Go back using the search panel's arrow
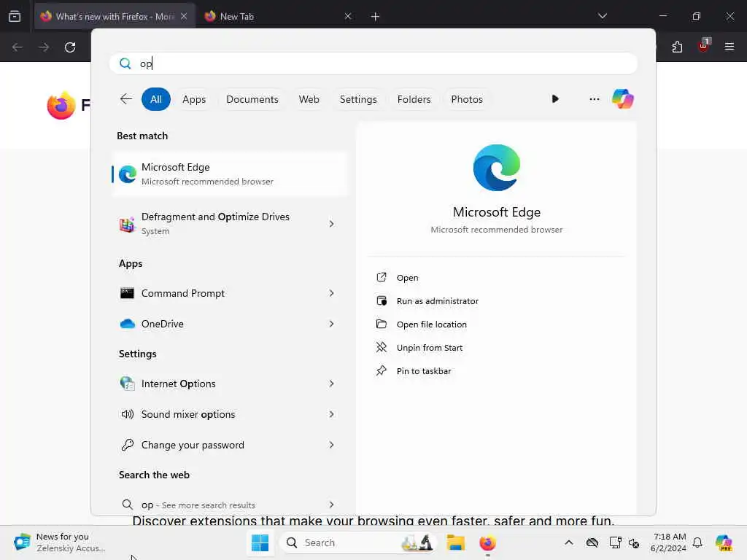This screenshot has width=747, height=560. point(125,99)
